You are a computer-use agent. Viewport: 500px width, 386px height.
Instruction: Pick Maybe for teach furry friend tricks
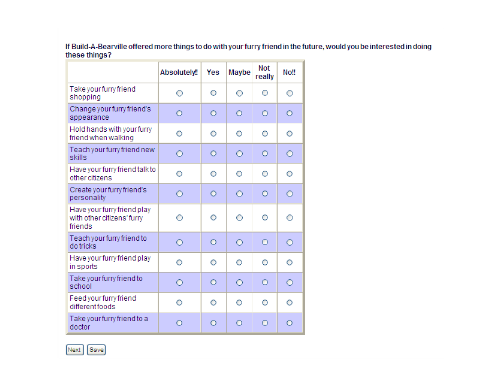click(239, 242)
